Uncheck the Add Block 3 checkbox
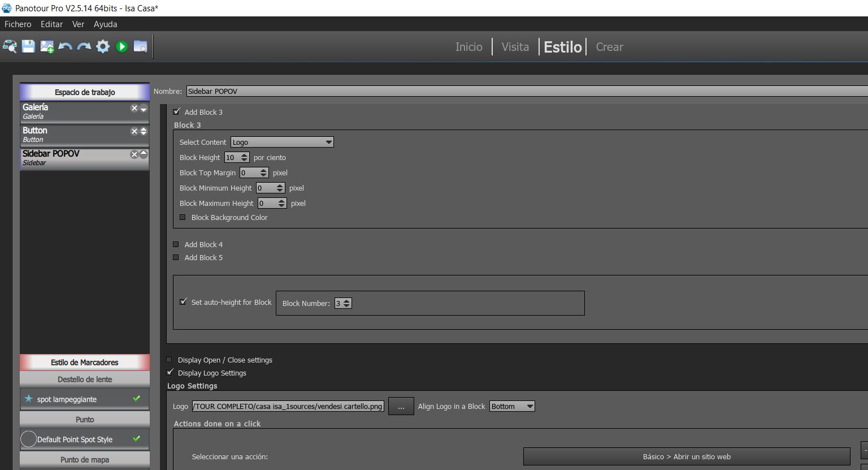The height and width of the screenshot is (470, 868). 177,112
